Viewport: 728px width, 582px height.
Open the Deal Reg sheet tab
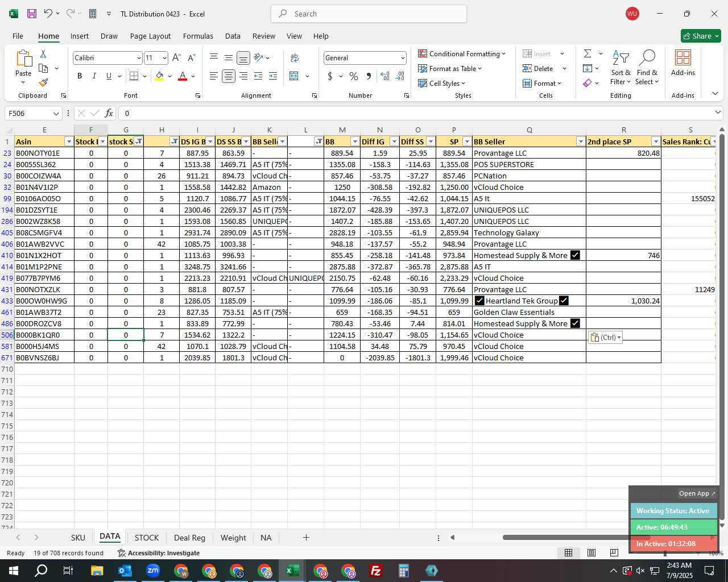click(189, 538)
